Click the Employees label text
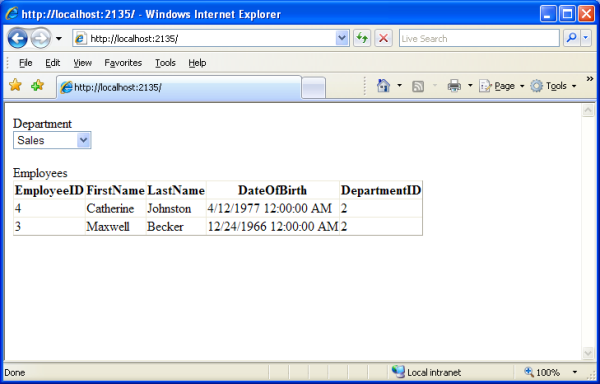 point(40,173)
